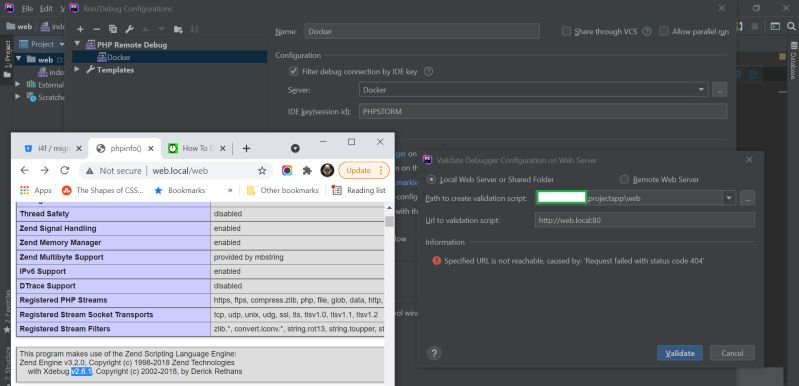
Task: Move the configuration into a new folder icon
Action: [x=178, y=30]
